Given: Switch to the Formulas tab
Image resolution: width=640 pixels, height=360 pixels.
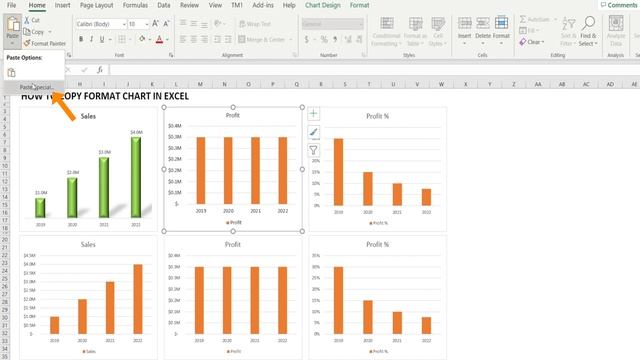Looking at the screenshot, I should tap(135, 5).
